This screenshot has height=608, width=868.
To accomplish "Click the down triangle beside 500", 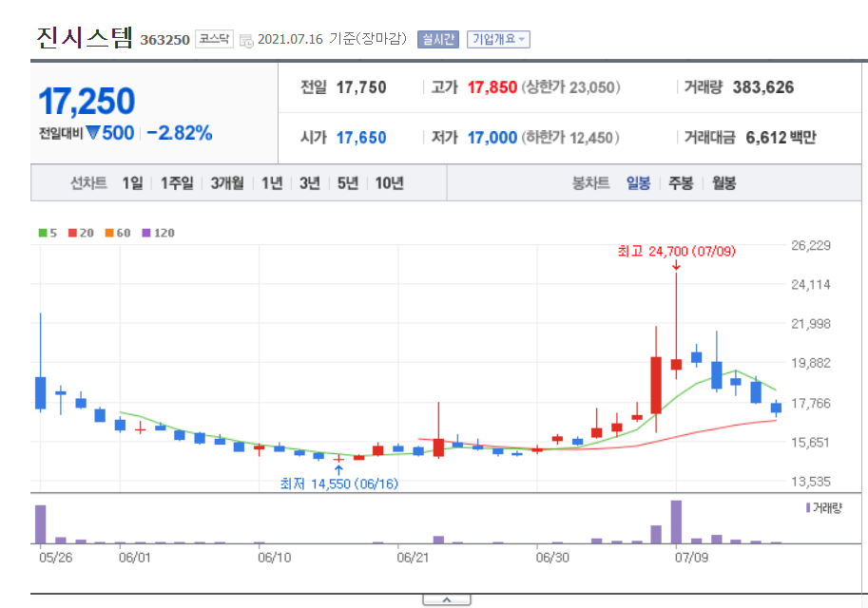I will pyautogui.click(x=93, y=133).
